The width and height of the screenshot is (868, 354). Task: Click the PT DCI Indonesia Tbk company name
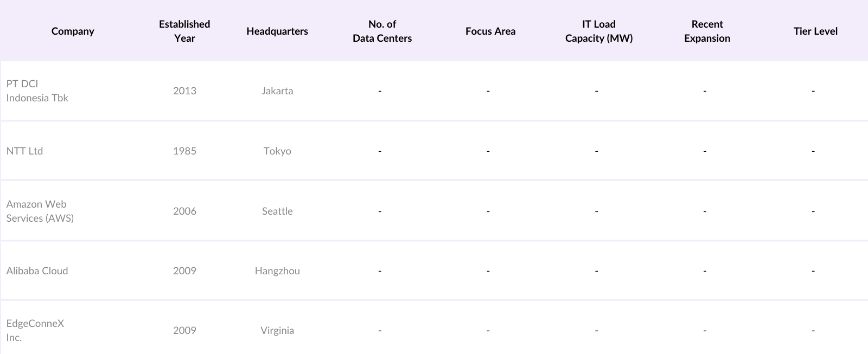tap(37, 91)
